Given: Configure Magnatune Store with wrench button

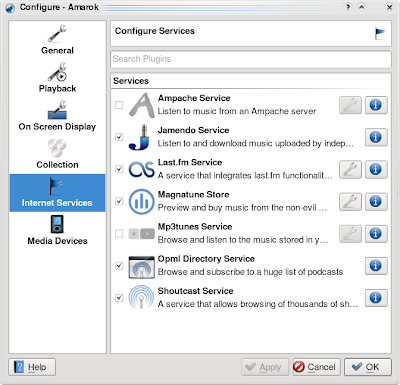Looking at the screenshot, I should point(350,201).
